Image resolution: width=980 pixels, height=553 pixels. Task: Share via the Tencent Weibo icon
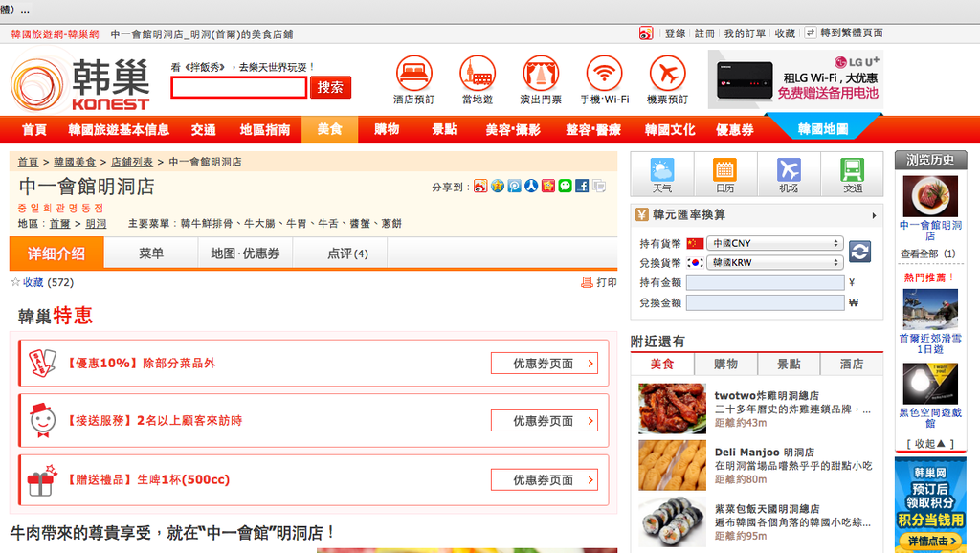(514, 186)
